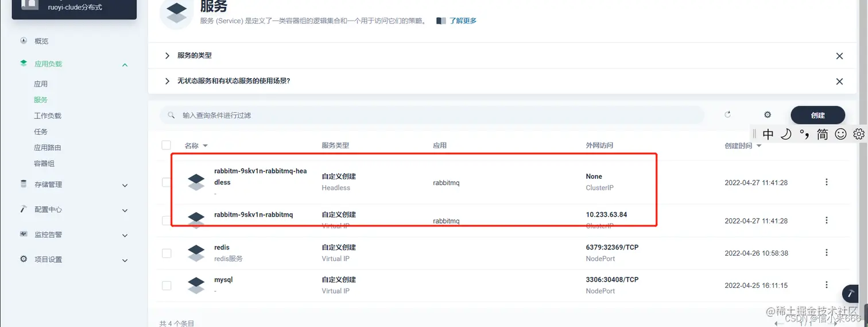
Task: Click the search magnifier icon
Action: 171,115
